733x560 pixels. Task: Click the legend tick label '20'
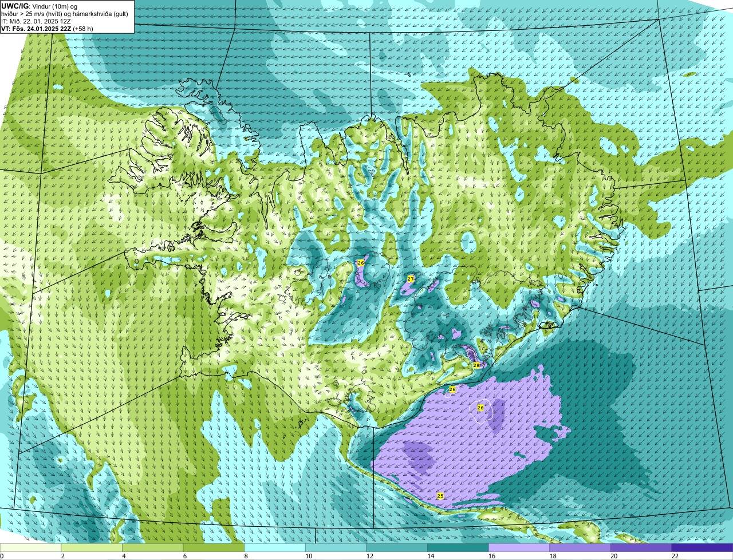[614, 556]
